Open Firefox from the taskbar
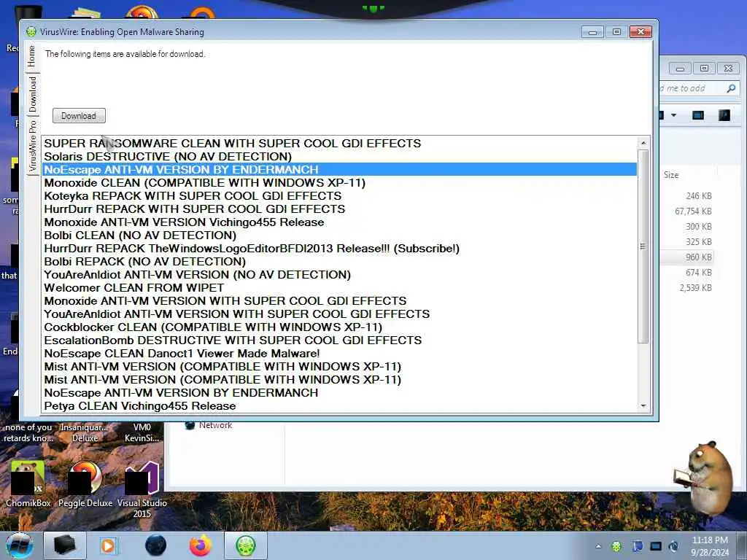The height and width of the screenshot is (560, 747). pyautogui.click(x=201, y=545)
